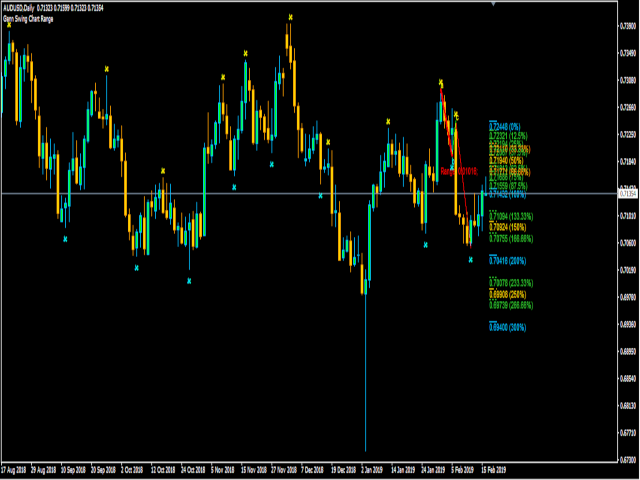Click the 2 Jan 2019 date label
This screenshot has width=640, height=480.
tap(372, 470)
